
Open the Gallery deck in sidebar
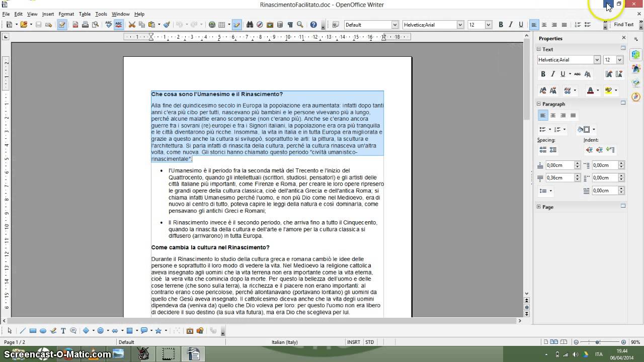tap(636, 82)
